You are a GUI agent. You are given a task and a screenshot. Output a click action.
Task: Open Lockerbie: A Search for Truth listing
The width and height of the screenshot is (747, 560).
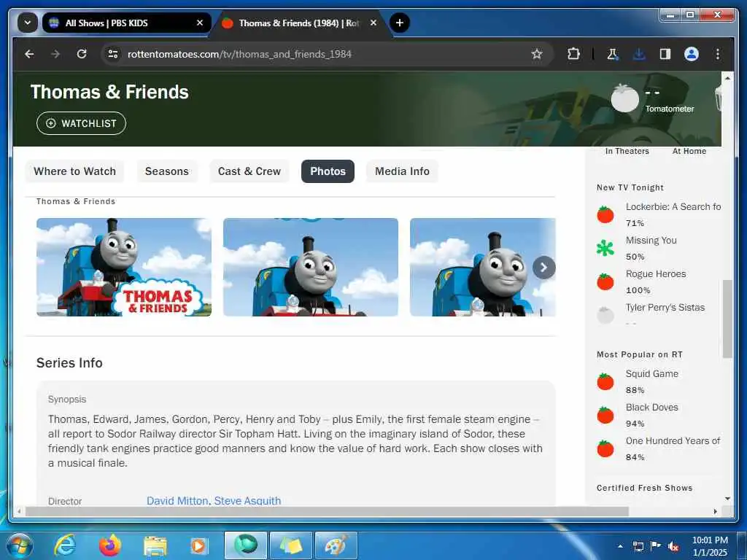pos(673,206)
